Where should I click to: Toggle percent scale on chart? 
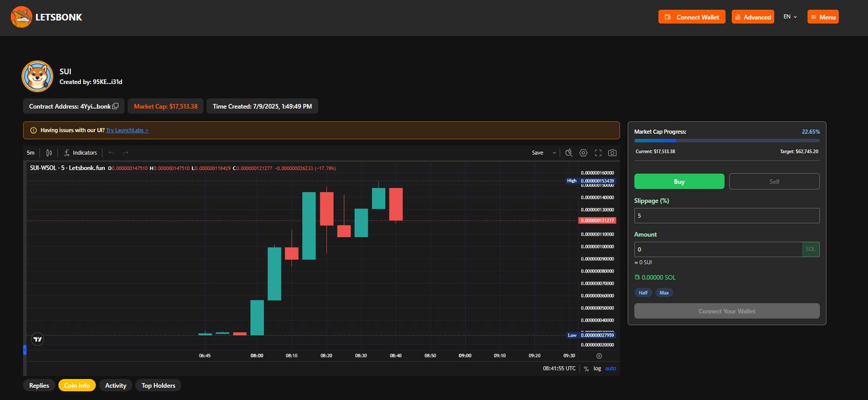point(586,369)
